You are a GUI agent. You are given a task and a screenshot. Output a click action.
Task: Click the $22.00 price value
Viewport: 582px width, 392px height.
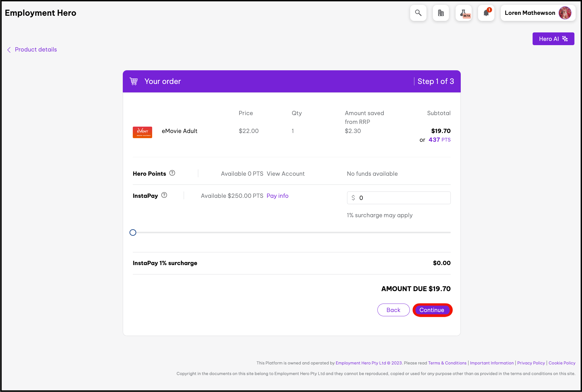click(249, 131)
